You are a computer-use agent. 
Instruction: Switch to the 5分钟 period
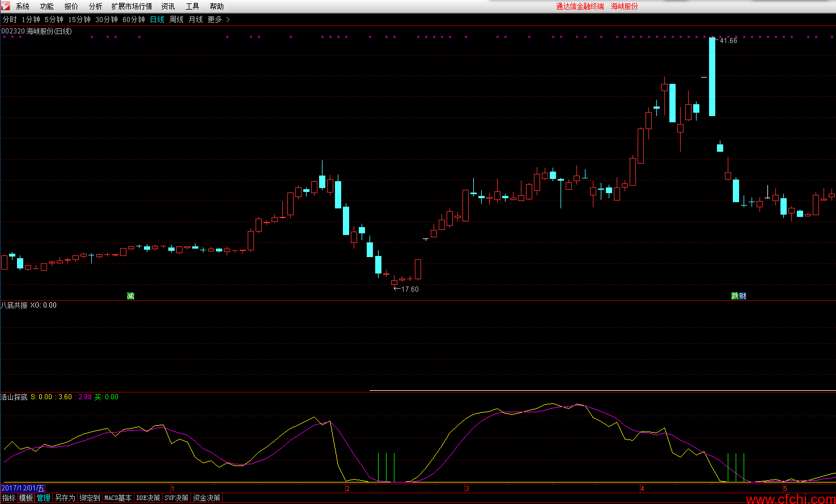click(54, 19)
